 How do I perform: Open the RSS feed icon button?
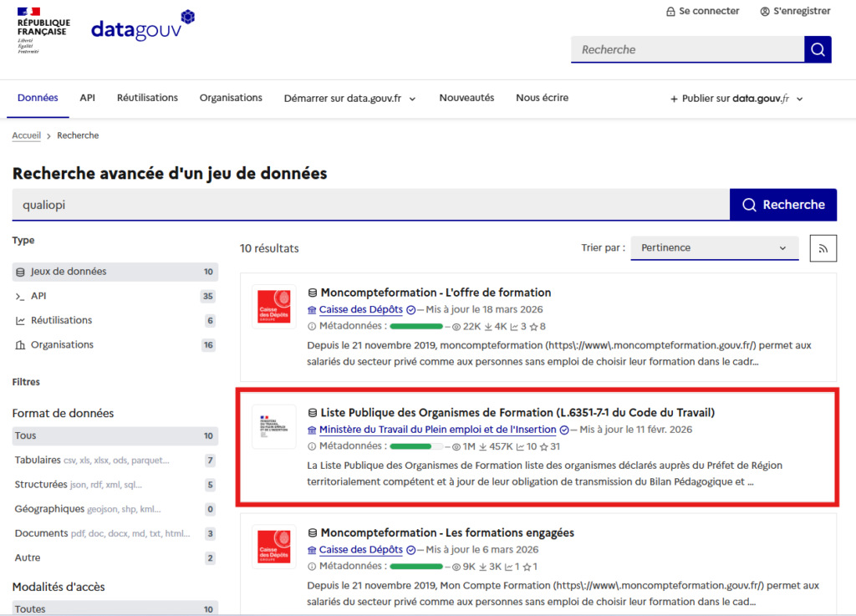823,248
